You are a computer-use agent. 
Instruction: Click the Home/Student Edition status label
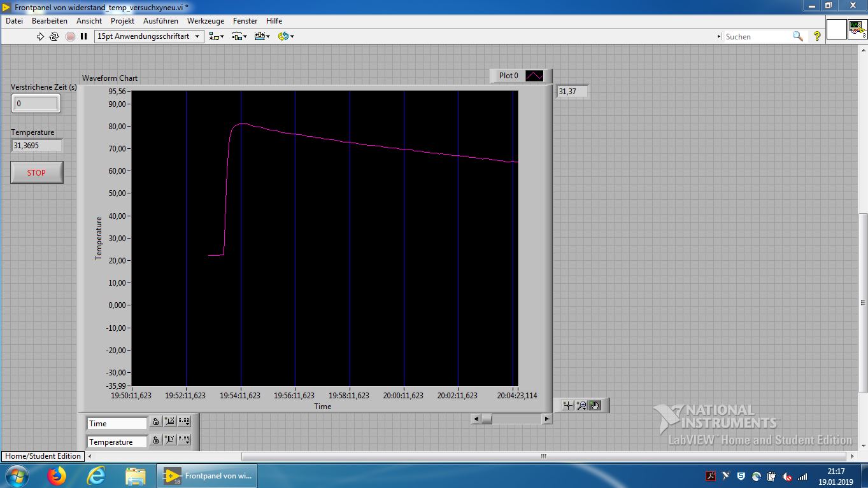tap(43, 456)
